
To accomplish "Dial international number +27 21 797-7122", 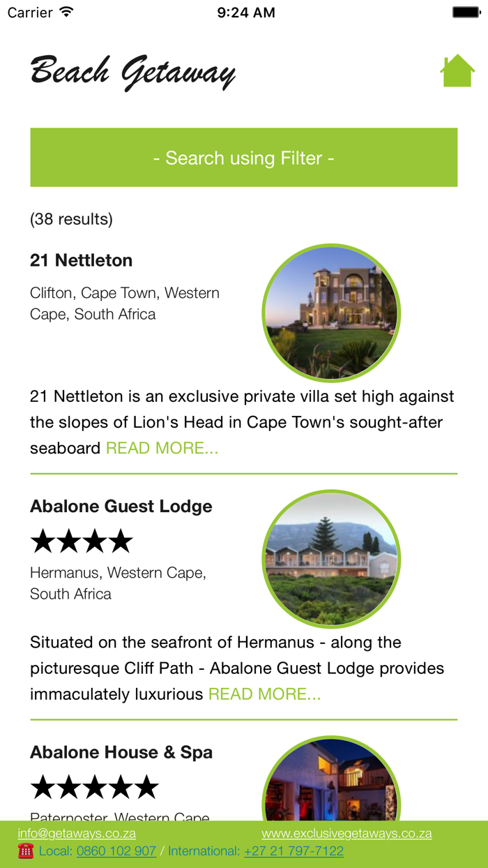I will click(x=293, y=851).
